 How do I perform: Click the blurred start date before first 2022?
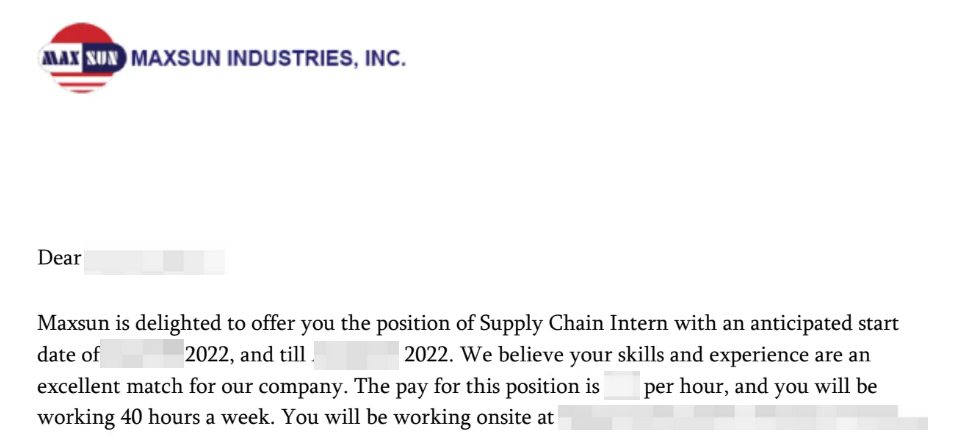[142, 355]
